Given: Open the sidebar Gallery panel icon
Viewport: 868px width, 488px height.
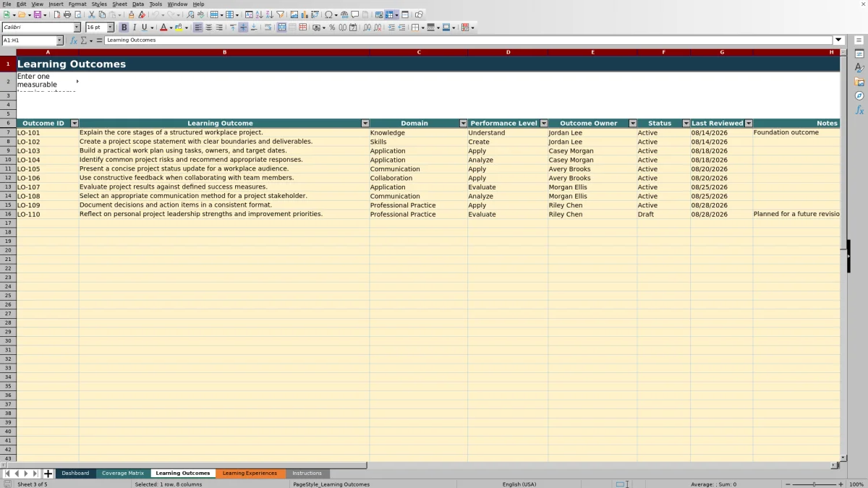Looking at the screenshot, I should click(859, 82).
